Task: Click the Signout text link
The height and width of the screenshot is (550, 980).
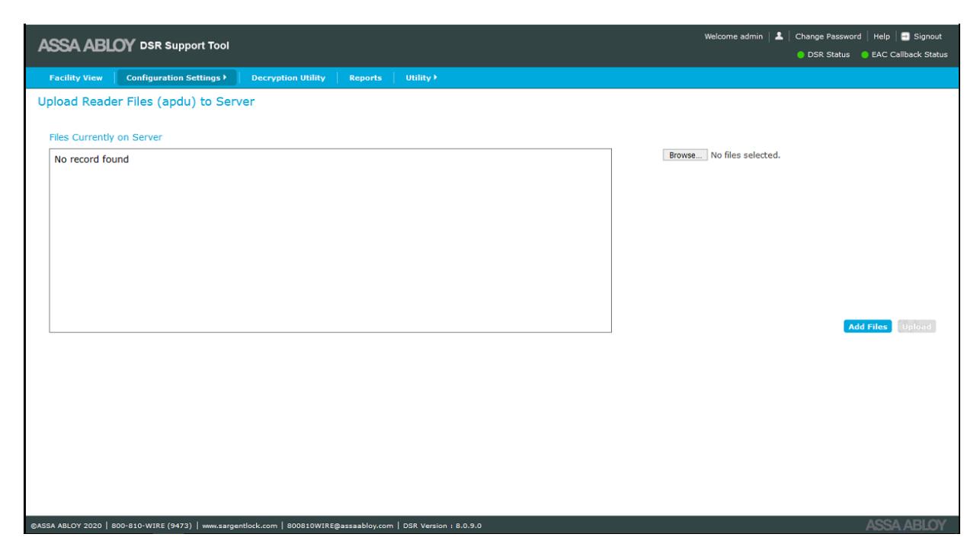Action: [928, 37]
